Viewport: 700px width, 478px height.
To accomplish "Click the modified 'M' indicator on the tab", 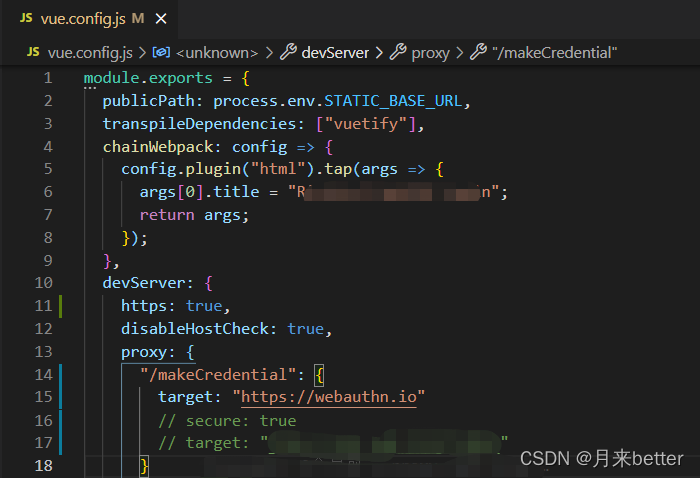I will [x=138, y=19].
